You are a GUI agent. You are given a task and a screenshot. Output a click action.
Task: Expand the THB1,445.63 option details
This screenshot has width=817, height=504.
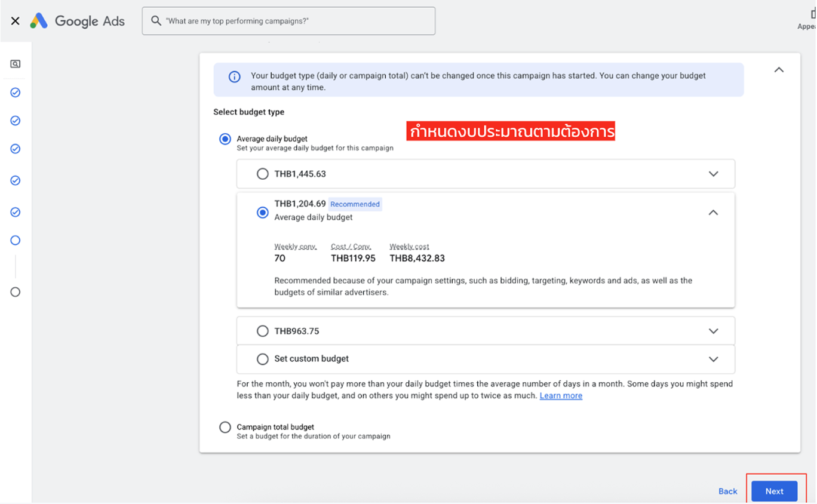click(713, 174)
